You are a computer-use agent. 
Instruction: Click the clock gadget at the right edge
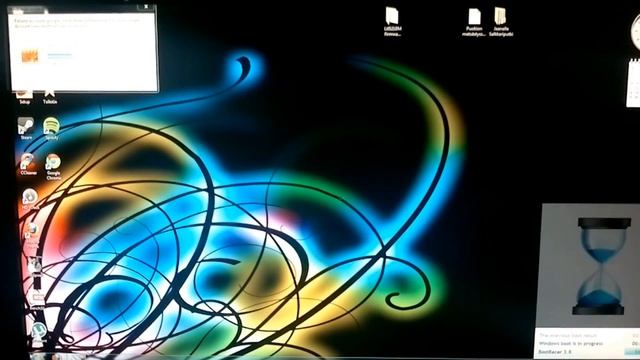pos(635,32)
